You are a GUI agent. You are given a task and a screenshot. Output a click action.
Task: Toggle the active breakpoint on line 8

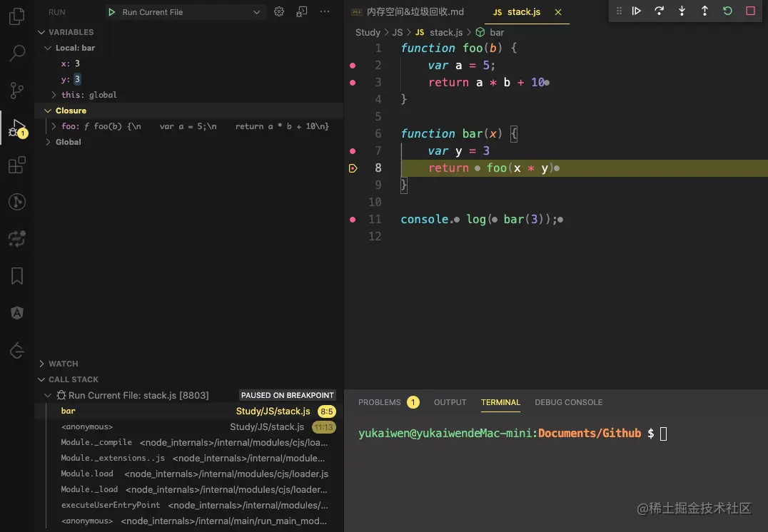tap(353, 168)
